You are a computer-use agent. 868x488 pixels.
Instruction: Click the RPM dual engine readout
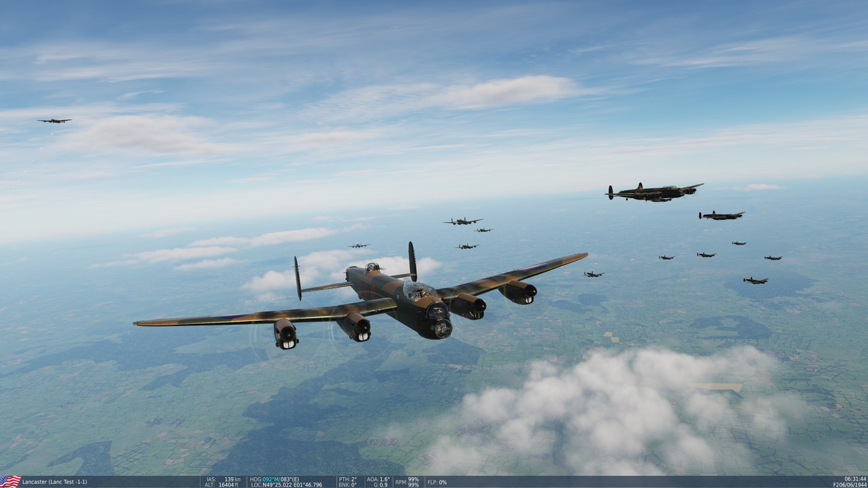pyautogui.click(x=408, y=481)
